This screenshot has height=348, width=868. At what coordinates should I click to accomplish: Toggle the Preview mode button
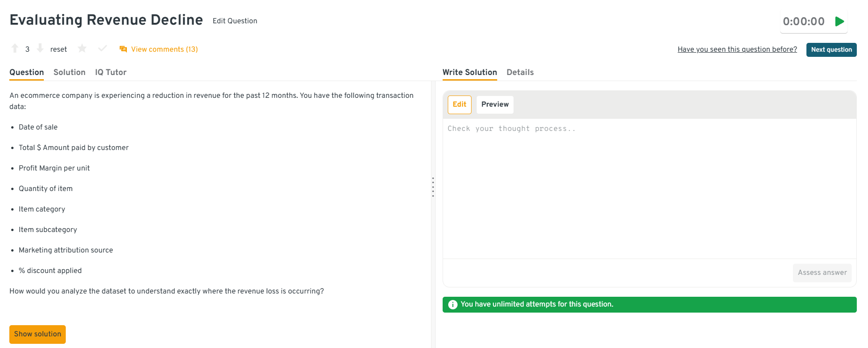[x=495, y=104]
